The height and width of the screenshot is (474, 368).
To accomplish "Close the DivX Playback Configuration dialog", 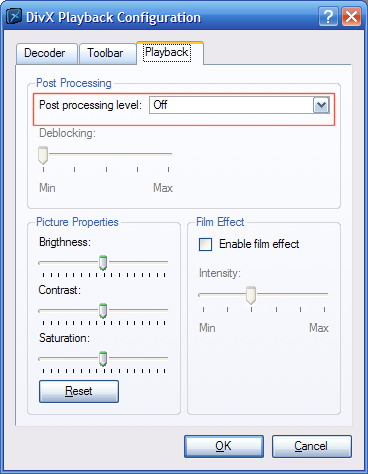I will point(351,16).
